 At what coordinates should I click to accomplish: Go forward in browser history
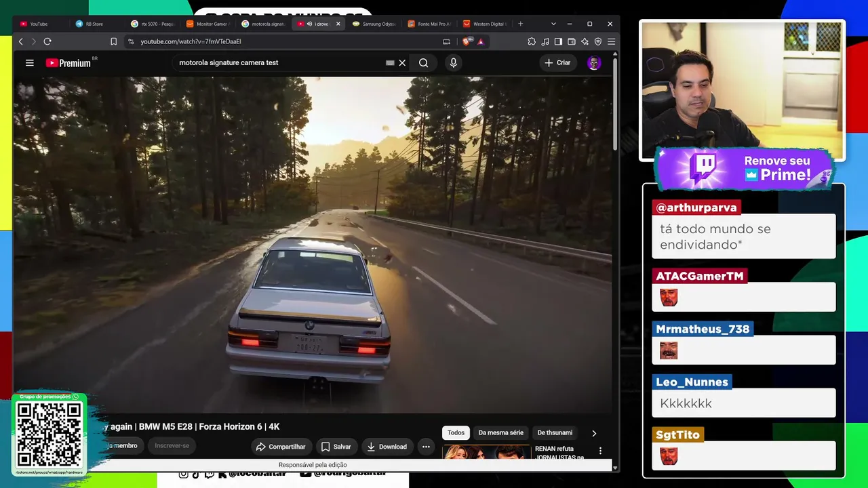pyautogui.click(x=33, y=41)
